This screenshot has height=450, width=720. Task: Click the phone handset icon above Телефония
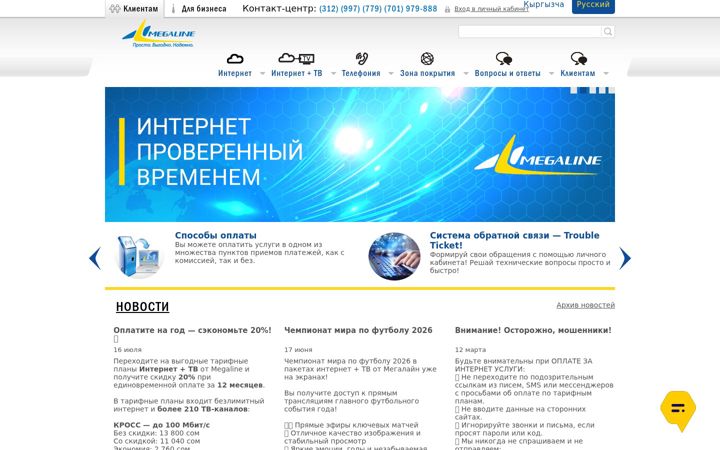[361, 58]
